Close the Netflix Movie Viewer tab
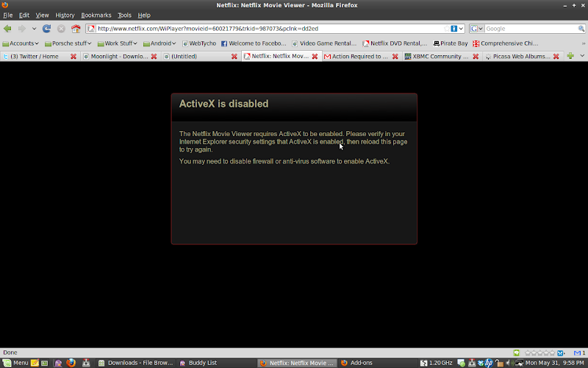The height and width of the screenshot is (368, 588). pos(315,57)
